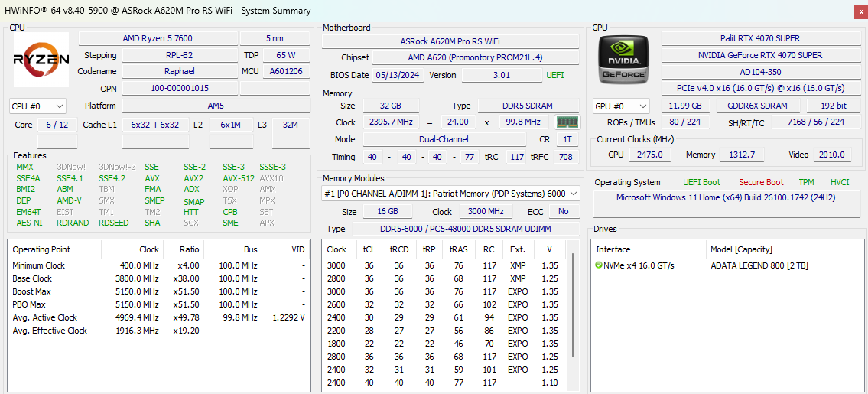Screen dimensions: 868x394
Task: Click the 2395.7 MHz memory clock field
Action: (391, 122)
